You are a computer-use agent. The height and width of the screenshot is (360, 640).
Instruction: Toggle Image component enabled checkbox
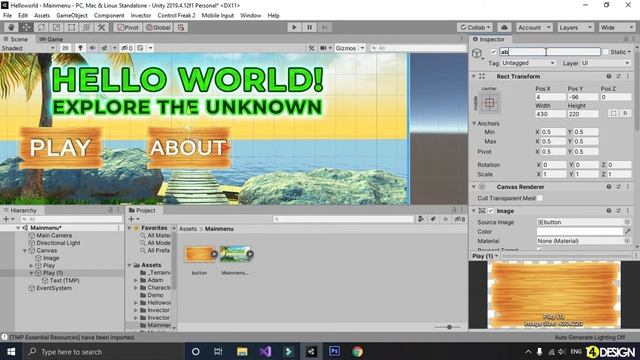[x=491, y=211]
